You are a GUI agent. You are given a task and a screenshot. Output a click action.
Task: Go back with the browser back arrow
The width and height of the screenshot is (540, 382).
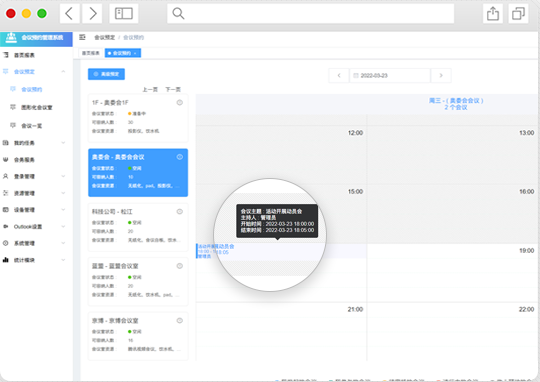tap(69, 14)
